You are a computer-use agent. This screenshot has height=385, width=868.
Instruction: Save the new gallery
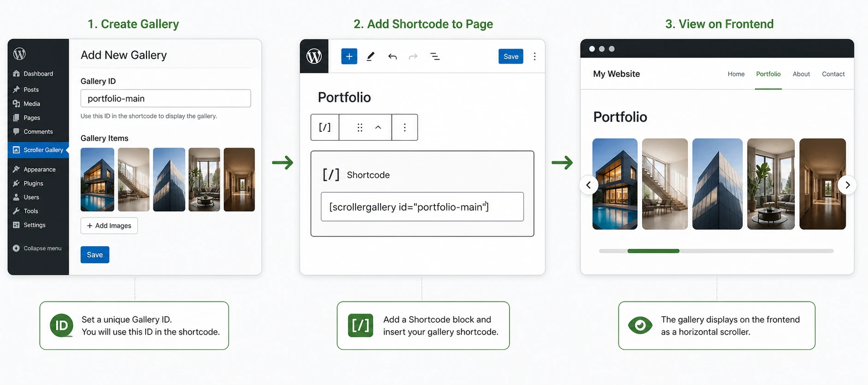click(x=95, y=255)
